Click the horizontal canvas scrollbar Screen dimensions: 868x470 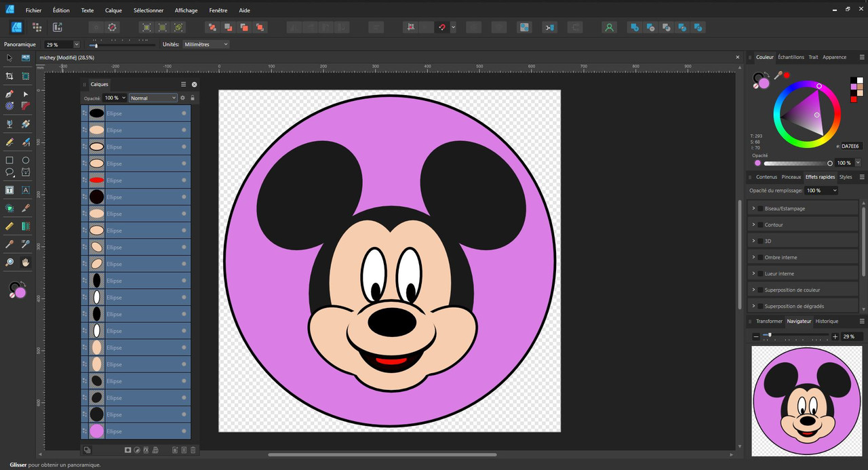pyautogui.click(x=382, y=454)
